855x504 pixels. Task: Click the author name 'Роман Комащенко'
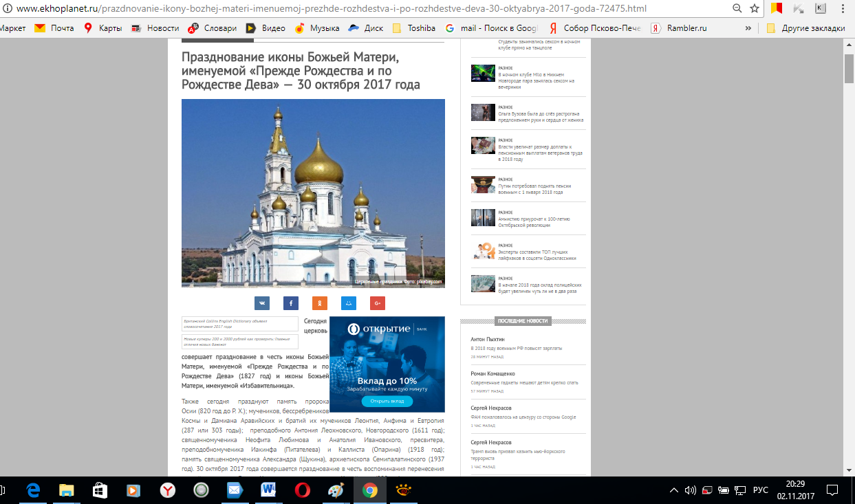pyautogui.click(x=493, y=373)
